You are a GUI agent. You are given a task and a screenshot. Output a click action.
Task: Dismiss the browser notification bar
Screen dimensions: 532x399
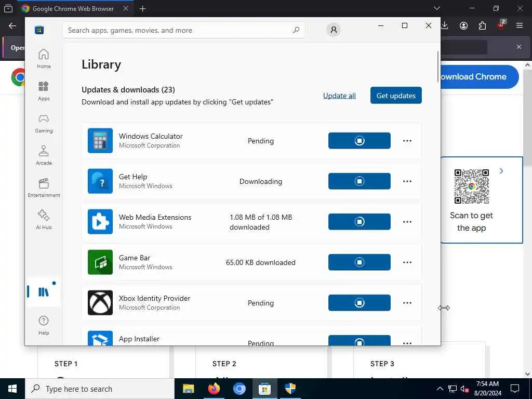click(x=519, y=47)
